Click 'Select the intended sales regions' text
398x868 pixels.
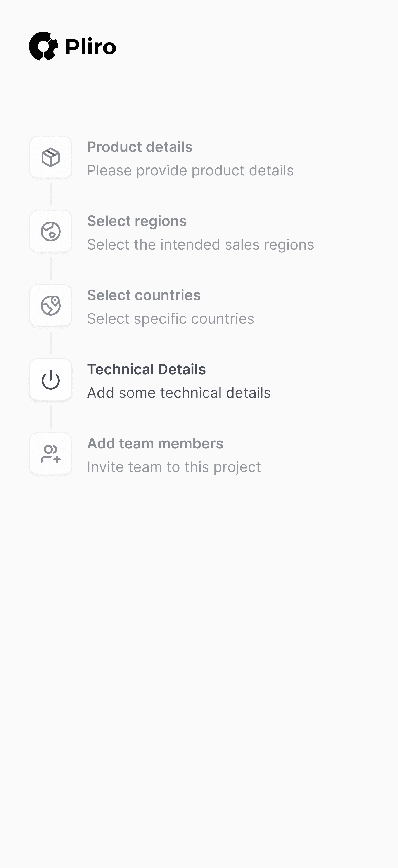pos(201,245)
